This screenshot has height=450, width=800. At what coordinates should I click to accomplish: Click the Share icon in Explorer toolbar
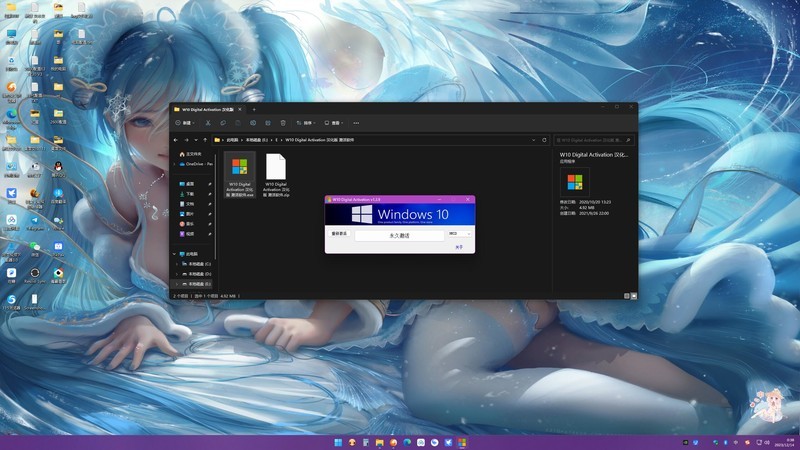click(268, 123)
